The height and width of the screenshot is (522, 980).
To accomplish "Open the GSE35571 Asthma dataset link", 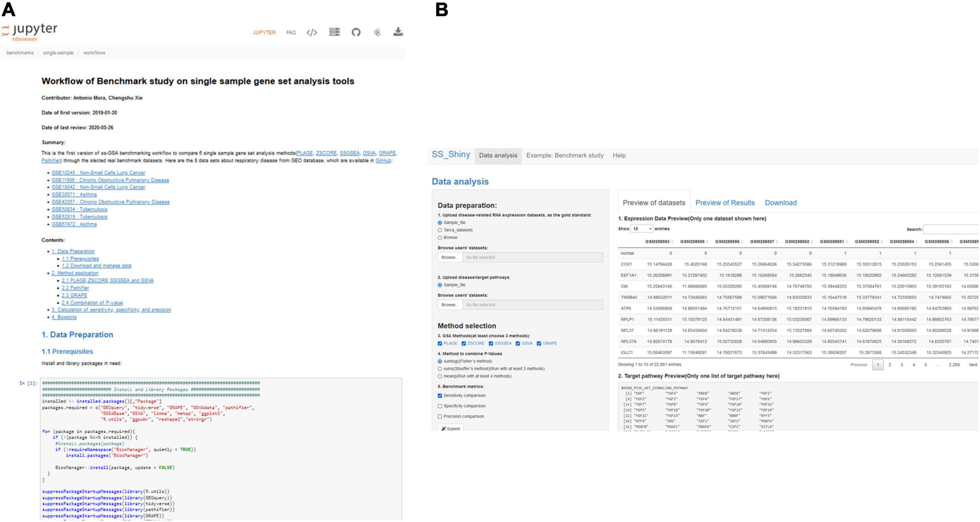I will pos(74,194).
